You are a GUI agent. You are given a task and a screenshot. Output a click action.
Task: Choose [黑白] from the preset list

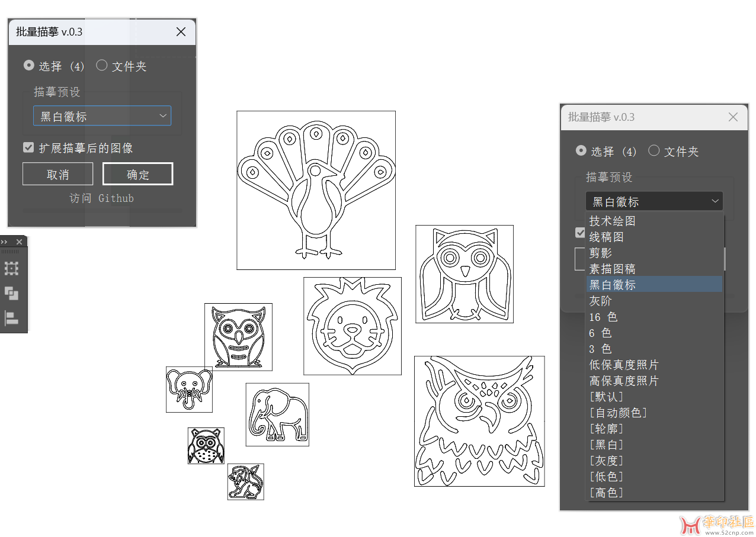(655, 445)
